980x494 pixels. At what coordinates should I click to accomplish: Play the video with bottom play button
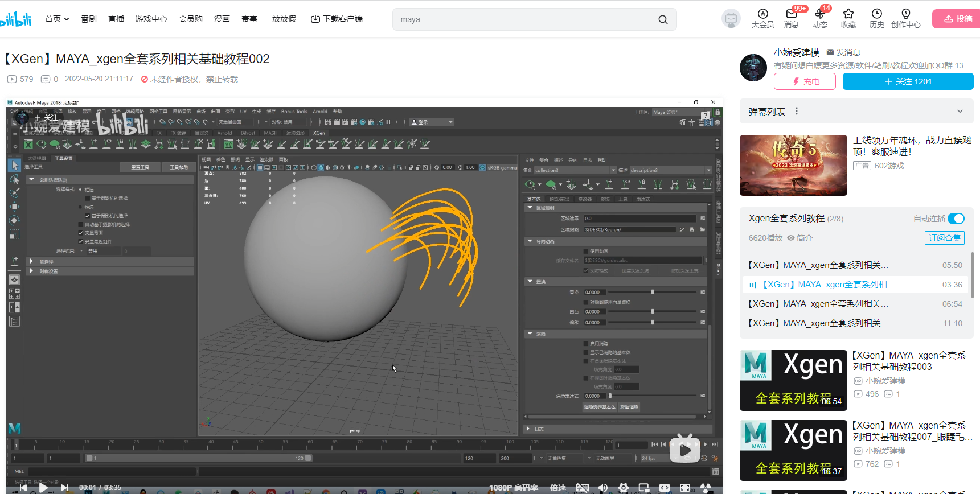[x=43, y=488]
